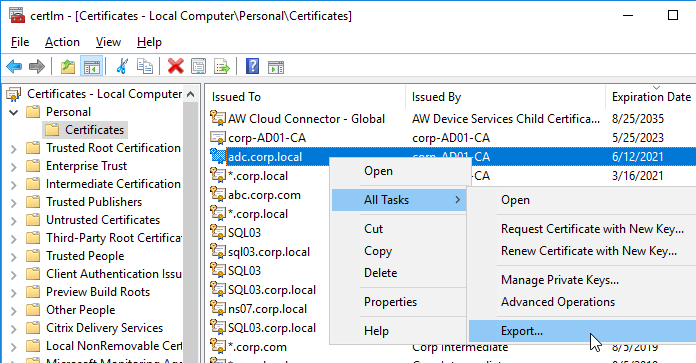Expand the Citrix Delivery Services node

tap(14, 328)
